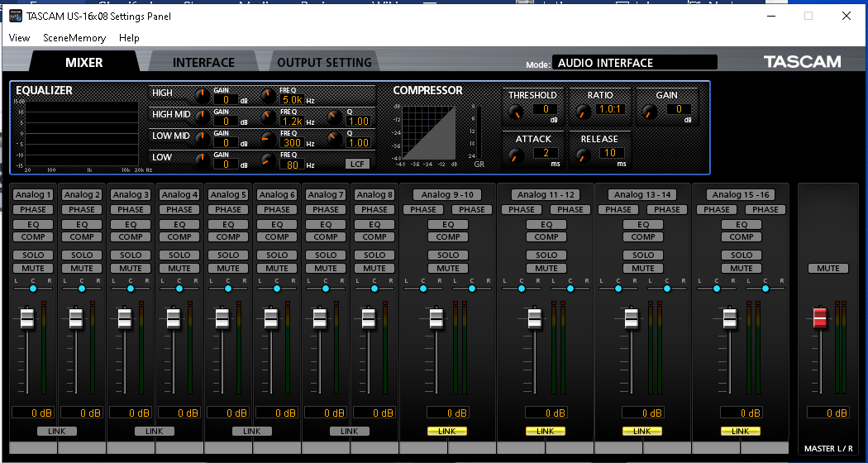This screenshot has height=463, width=868.
Task: Click the HIGH MID gain knob
Action: point(203,117)
